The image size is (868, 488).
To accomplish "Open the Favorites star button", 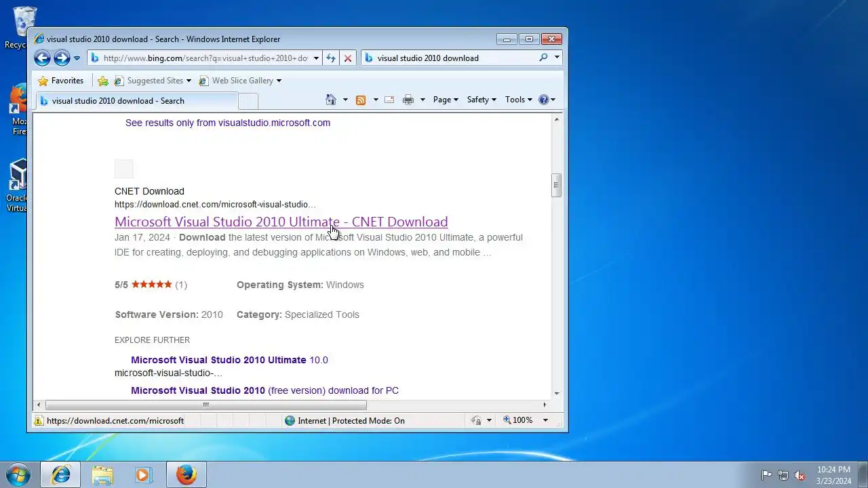I will pyautogui.click(x=60, y=81).
